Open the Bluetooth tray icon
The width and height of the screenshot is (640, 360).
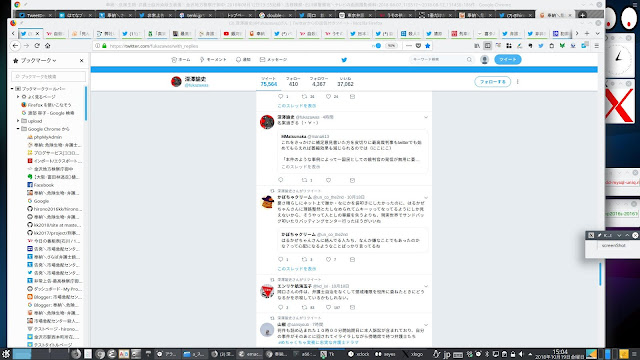point(487,354)
